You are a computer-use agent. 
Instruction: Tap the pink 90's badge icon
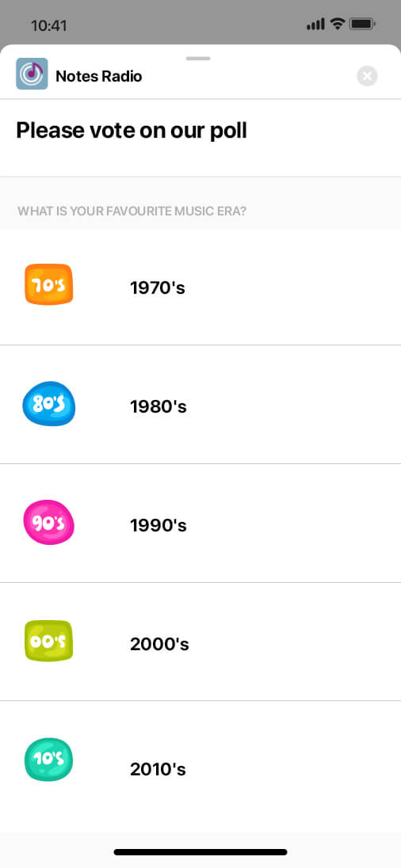(x=49, y=523)
